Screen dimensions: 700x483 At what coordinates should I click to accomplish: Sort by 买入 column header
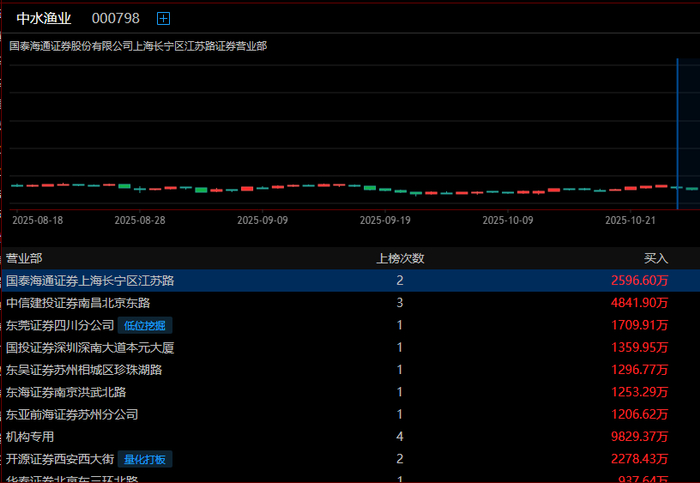coord(656,258)
